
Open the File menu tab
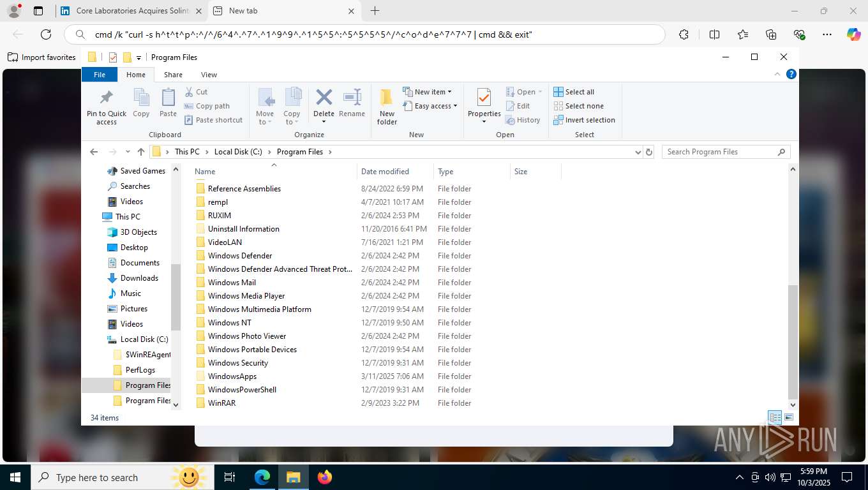(x=100, y=75)
